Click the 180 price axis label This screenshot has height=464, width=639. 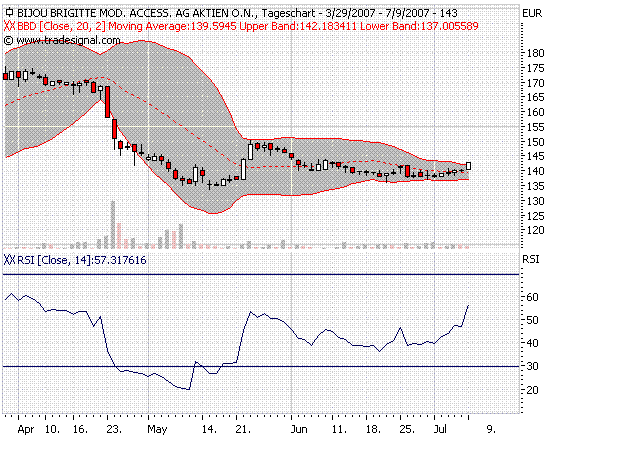(x=535, y=53)
